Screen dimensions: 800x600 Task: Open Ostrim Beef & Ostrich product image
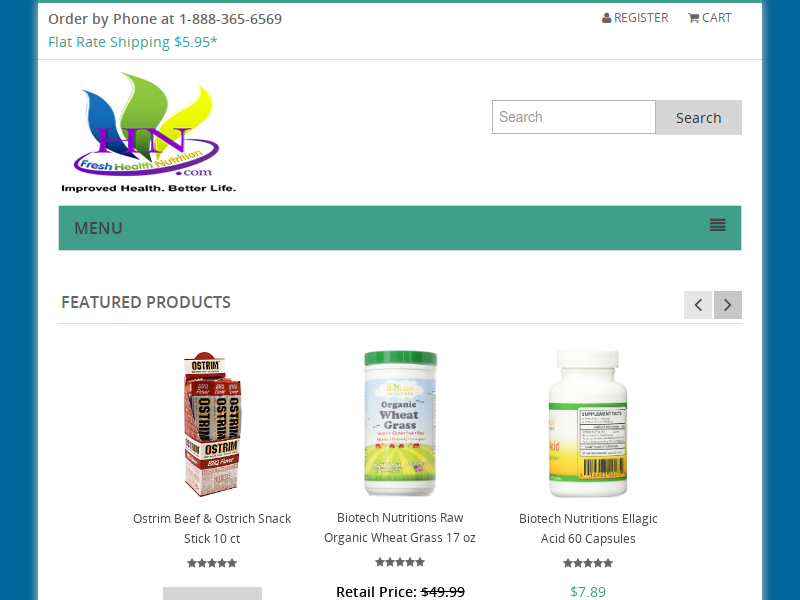[212, 423]
